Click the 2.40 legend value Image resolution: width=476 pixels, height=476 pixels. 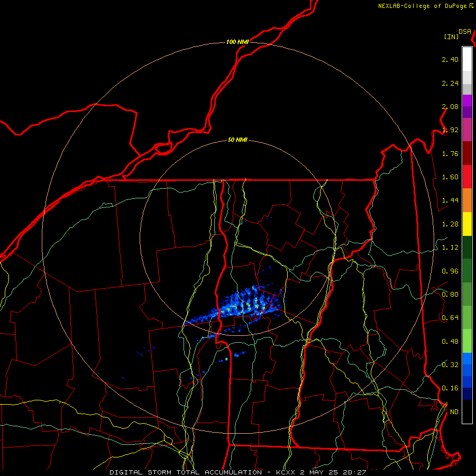click(x=450, y=59)
